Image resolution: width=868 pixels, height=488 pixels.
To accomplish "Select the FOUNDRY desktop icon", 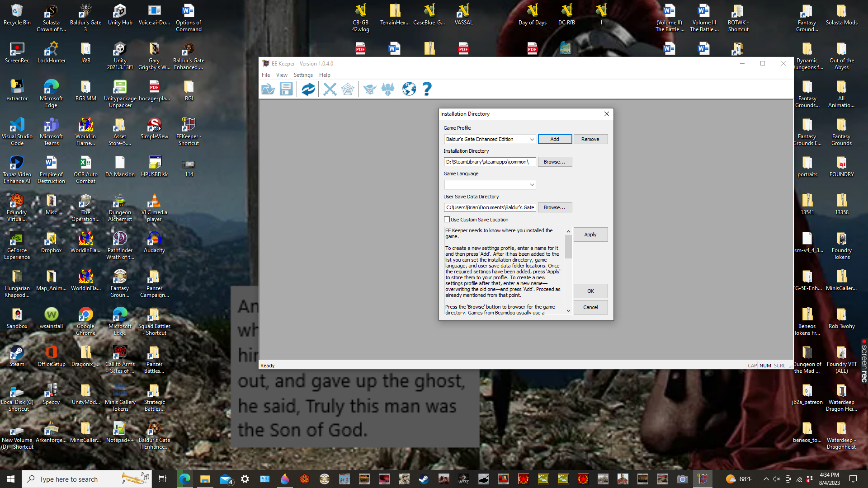I will [841, 167].
